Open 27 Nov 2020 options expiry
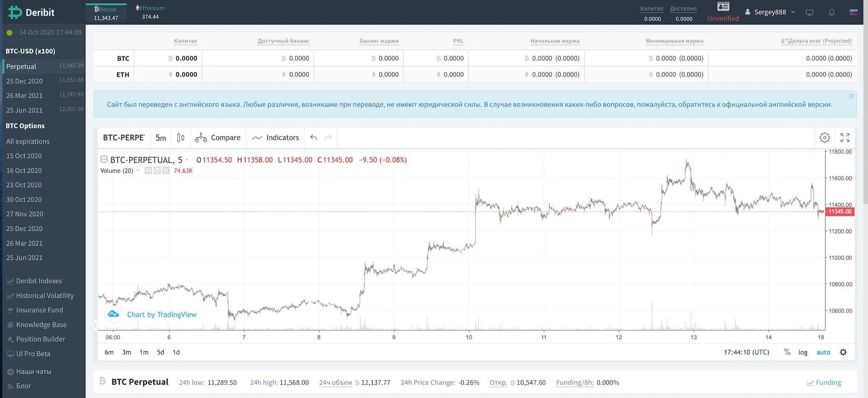Screen dimensions: 868x398 point(25,214)
